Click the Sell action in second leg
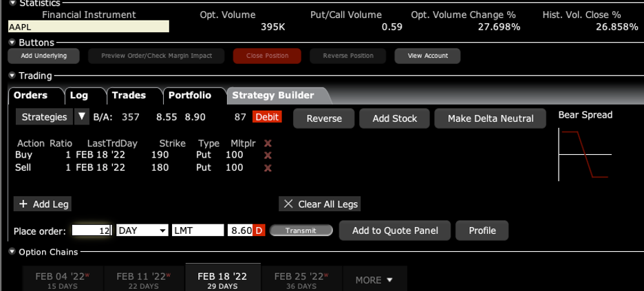The image size is (644, 291). tap(23, 168)
